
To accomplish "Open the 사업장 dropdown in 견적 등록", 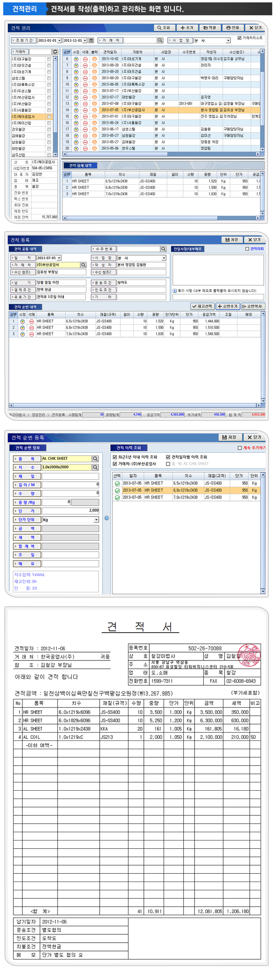I will point(164,258).
